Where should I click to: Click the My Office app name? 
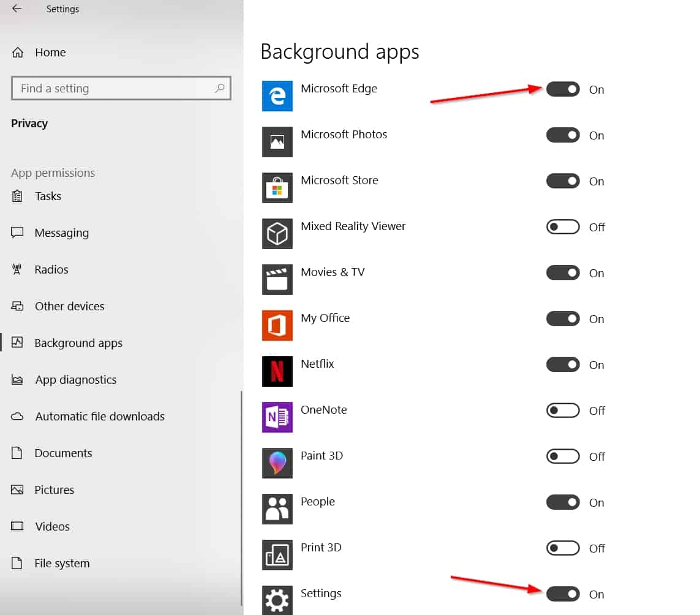pyautogui.click(x=325, y=318)
